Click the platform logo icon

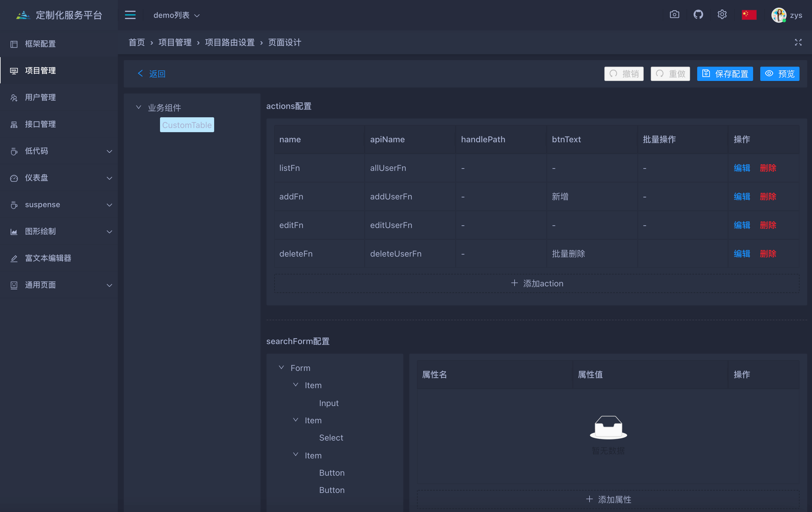tap(23, 15)
